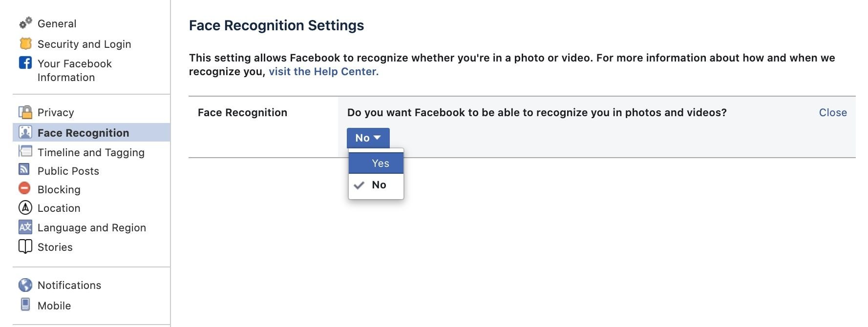This screenshot has width=868, height=327.
Task: Open the No dropdown button
Action: 368,138
